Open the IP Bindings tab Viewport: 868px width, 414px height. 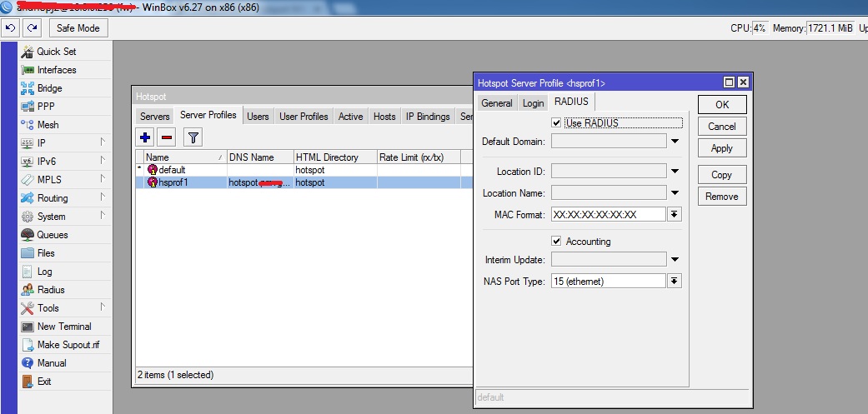point(428,117)
